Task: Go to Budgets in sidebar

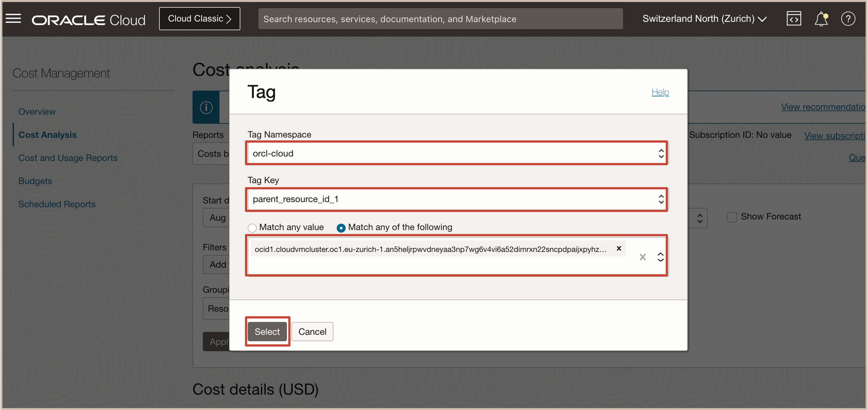Action: [x=35, y=181]
